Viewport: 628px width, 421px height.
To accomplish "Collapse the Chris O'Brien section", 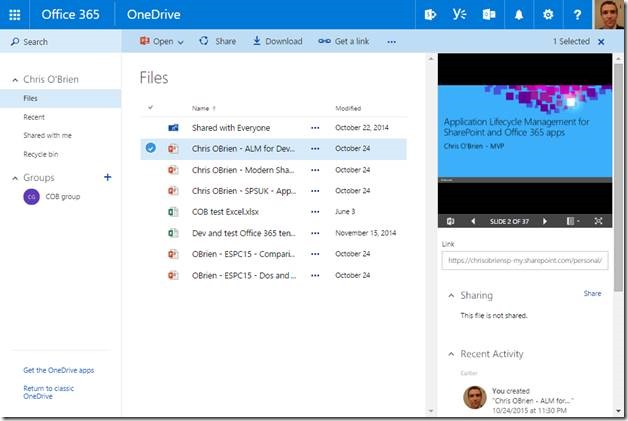I will point(15,80).
